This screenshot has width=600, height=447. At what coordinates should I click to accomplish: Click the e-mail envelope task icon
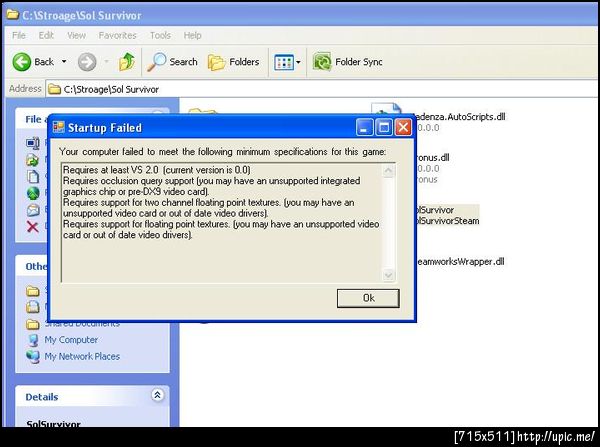33,210
